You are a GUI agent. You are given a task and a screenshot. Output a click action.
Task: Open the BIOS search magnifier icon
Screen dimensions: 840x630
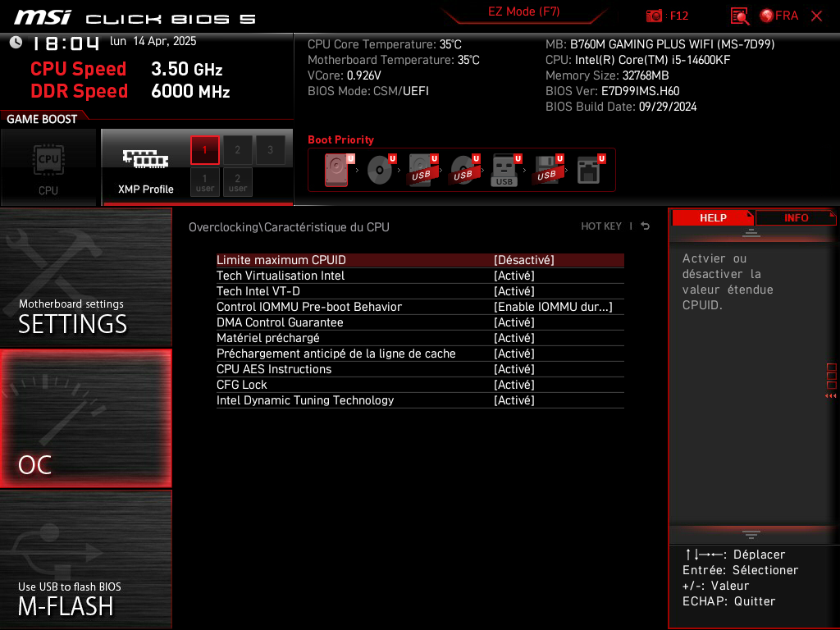740,16
